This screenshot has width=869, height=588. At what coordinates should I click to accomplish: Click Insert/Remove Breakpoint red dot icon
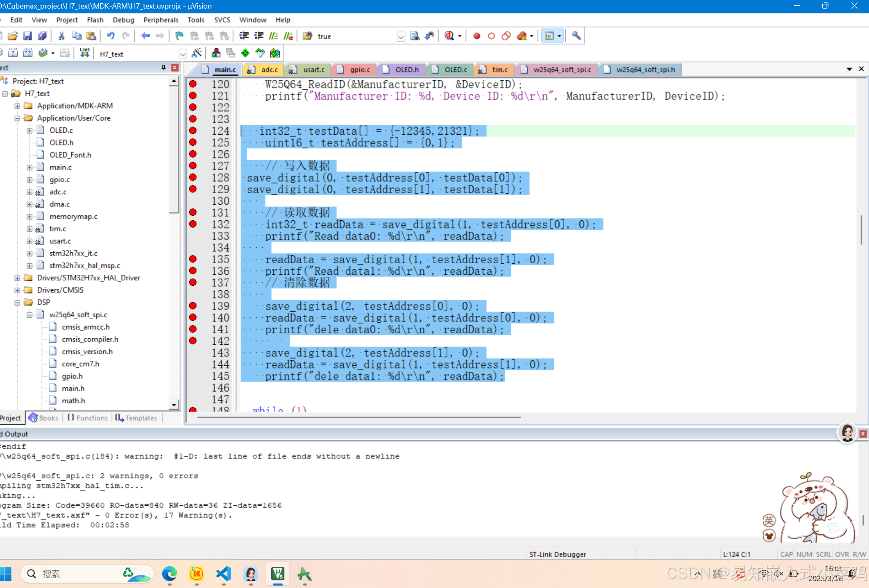point(476,36)
